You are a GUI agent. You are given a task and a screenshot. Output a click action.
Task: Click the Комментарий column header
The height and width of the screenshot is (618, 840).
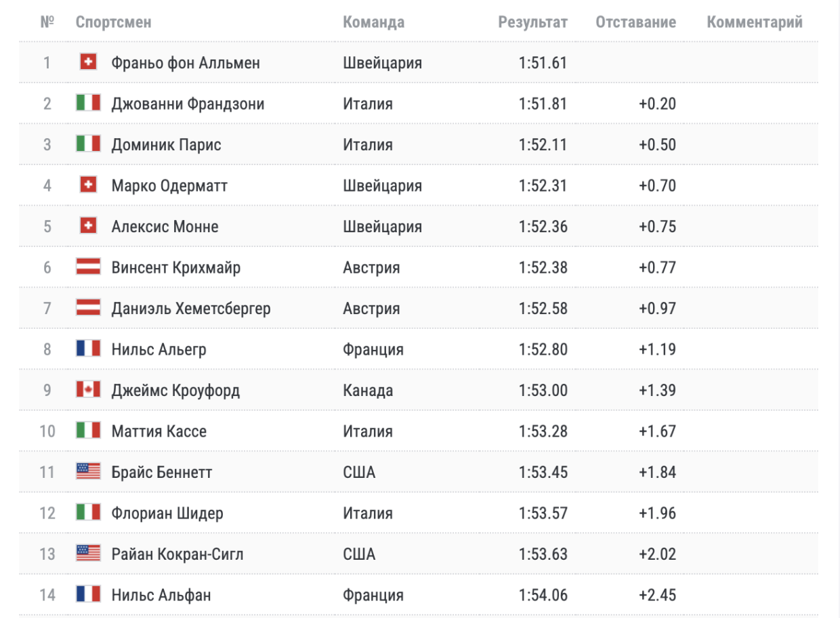[754, 22]
